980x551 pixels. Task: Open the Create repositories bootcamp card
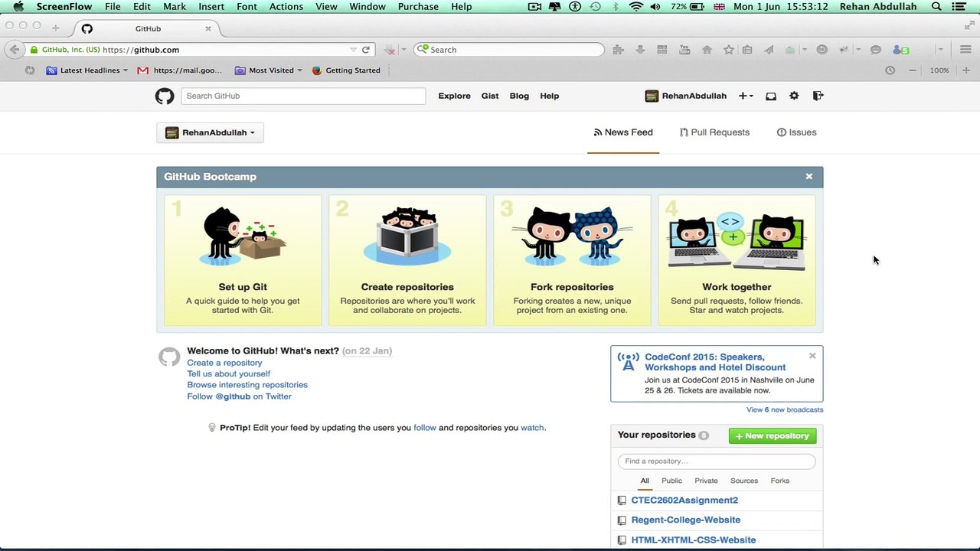[407, 260]
